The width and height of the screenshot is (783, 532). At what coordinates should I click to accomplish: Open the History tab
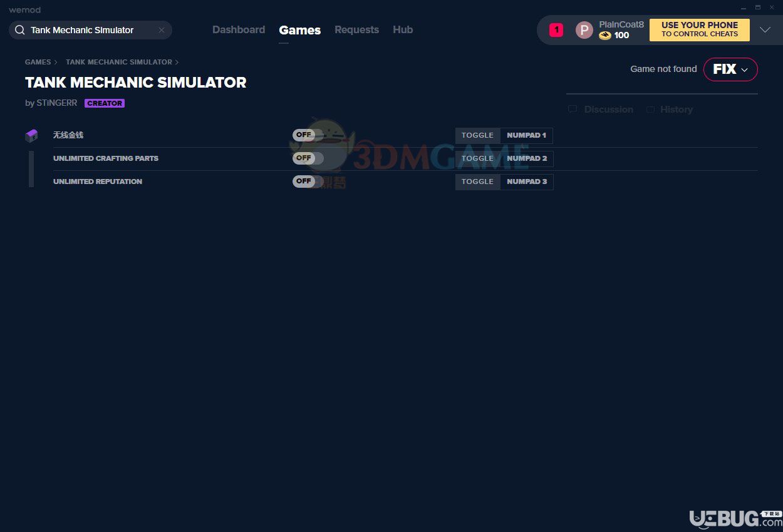[670, 110]
